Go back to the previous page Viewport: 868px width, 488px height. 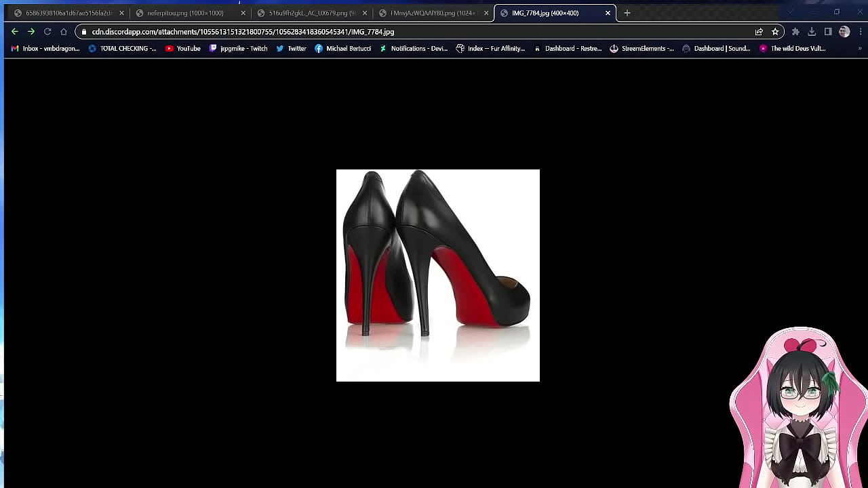click(x=15, y=32)
